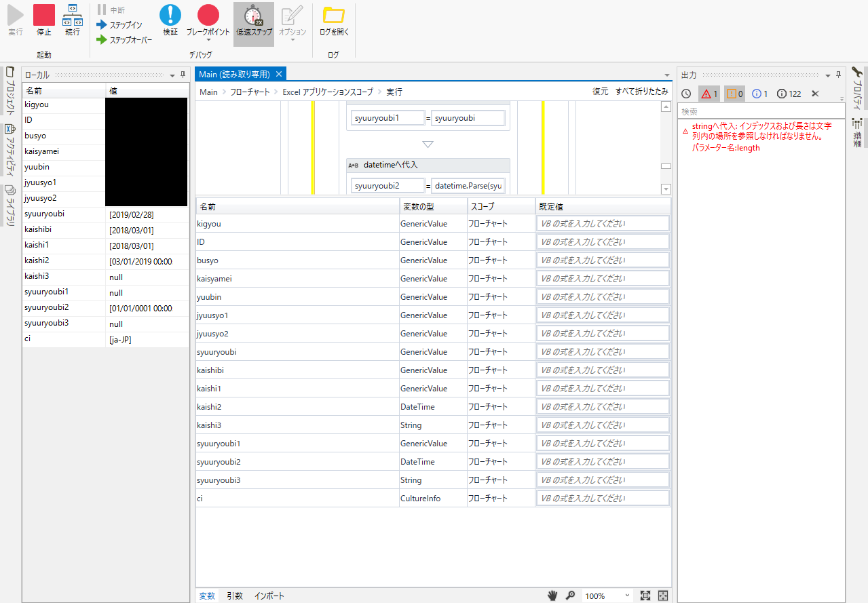Toggle the 低速ステップ slow step button
Screen dimensions: 868x603
254,24
